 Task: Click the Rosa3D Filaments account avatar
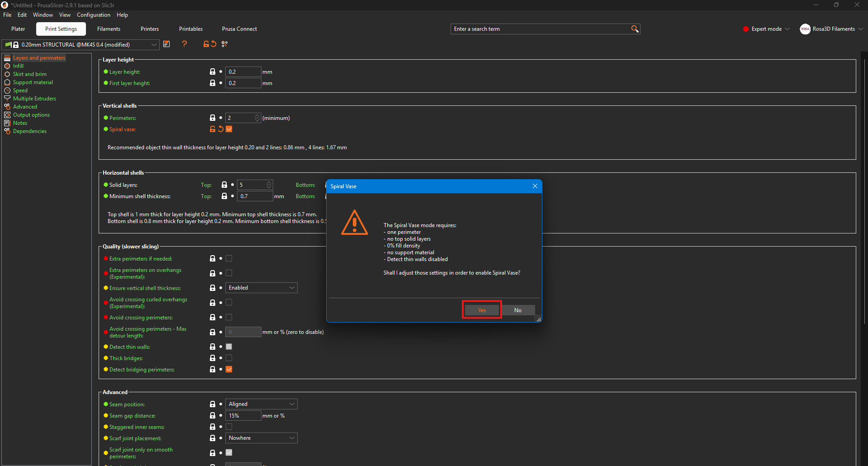[805, 29]
